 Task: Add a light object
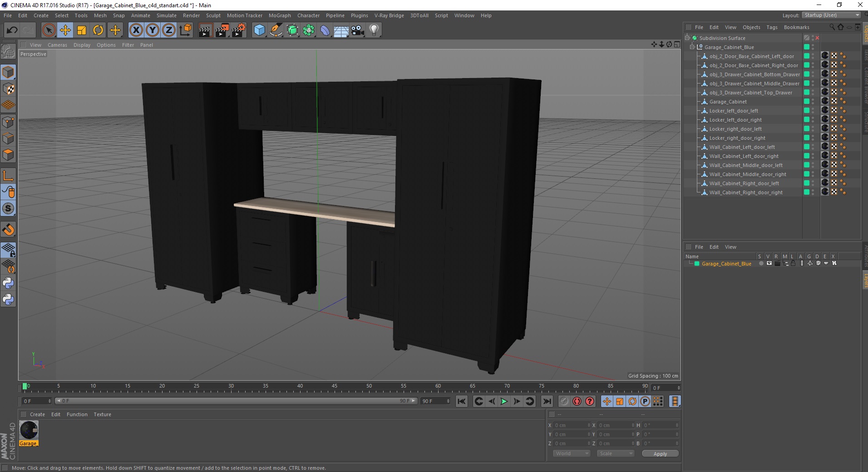[x=374, y=30]
